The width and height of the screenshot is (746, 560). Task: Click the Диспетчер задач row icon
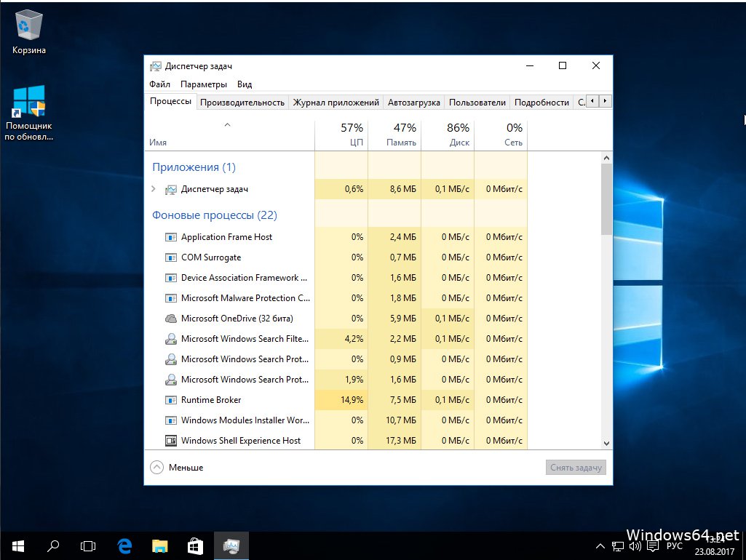171,190
